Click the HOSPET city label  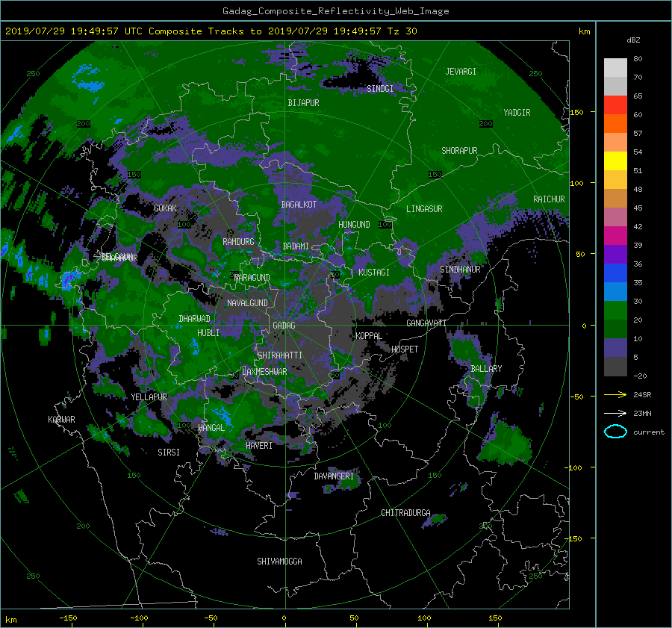pyautogui.click(x=405, y=349)
